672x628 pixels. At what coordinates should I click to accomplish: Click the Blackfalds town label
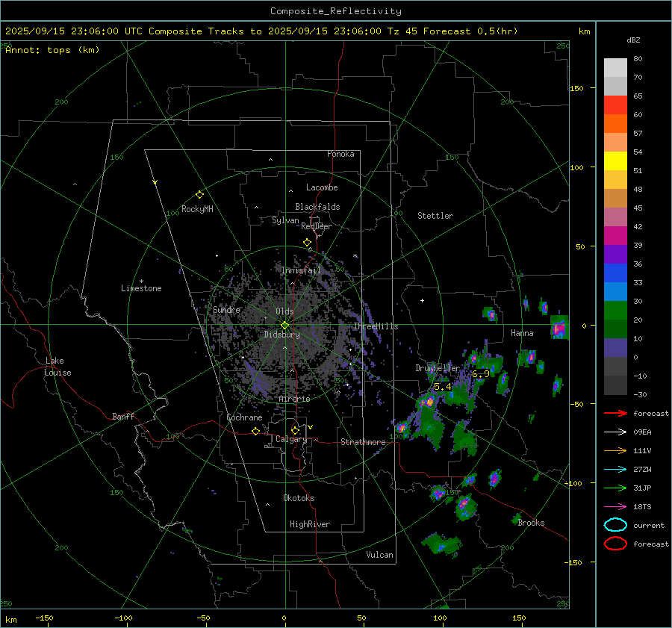coord(317,207)
